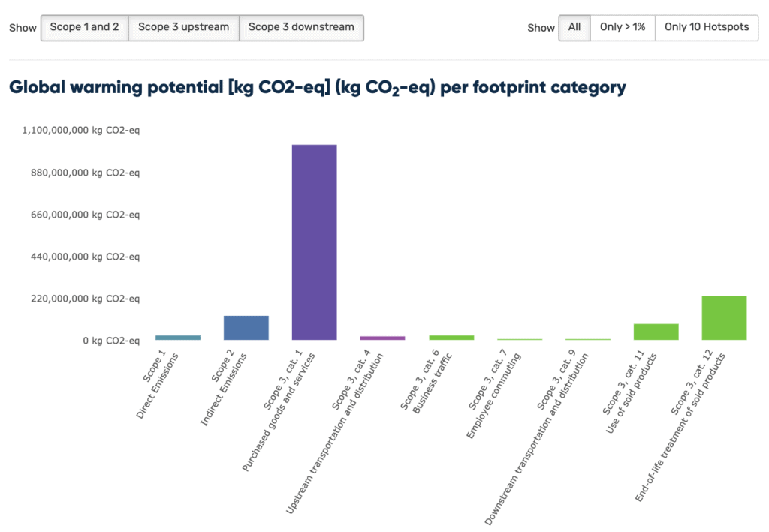This screenshot has width=769, height=532.
Task: Click the End-of-life treatment bar
Action: 724,318
